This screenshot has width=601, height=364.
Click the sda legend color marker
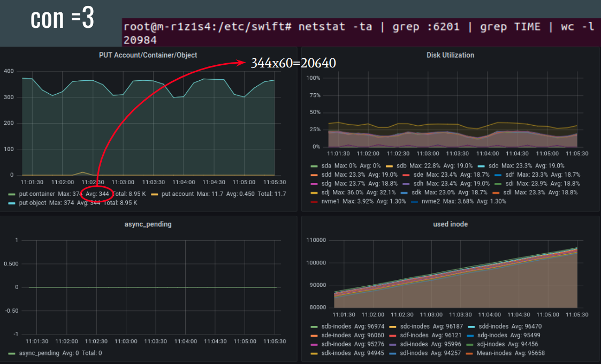click(314, 166)
